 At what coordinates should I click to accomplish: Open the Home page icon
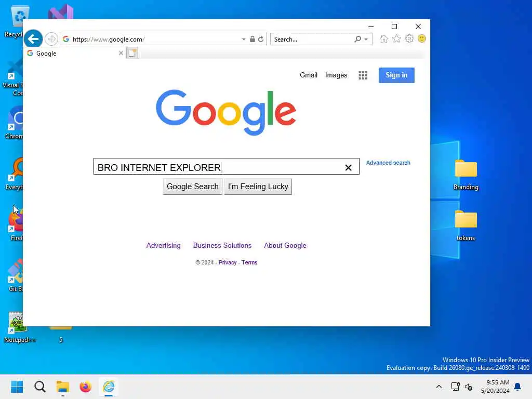click(383, 38)
